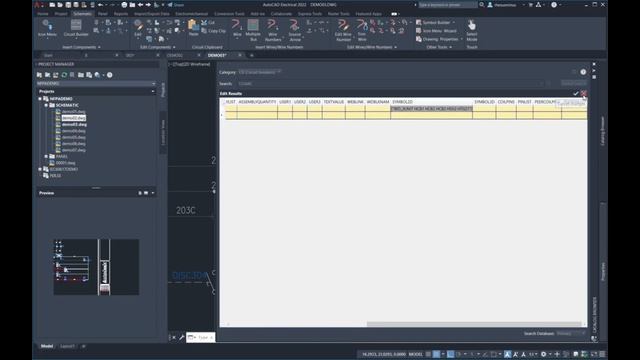The width and height of the screenshot is (640, 360).
Task: Open the Reports ribbon tab
Action: [120, 14]
